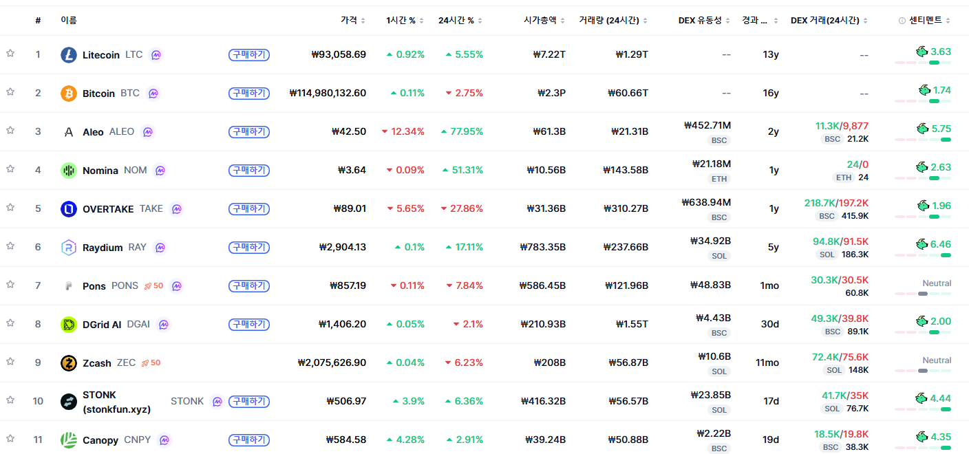
Task: Click Litecoin sentiment bar 3.63
Action: coord(923,63)
